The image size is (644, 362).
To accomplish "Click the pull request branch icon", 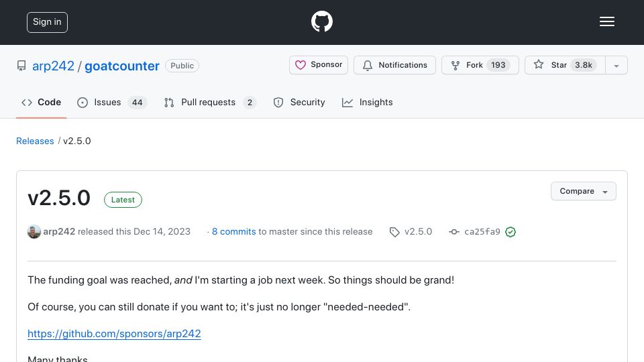I will click(169, 103).
